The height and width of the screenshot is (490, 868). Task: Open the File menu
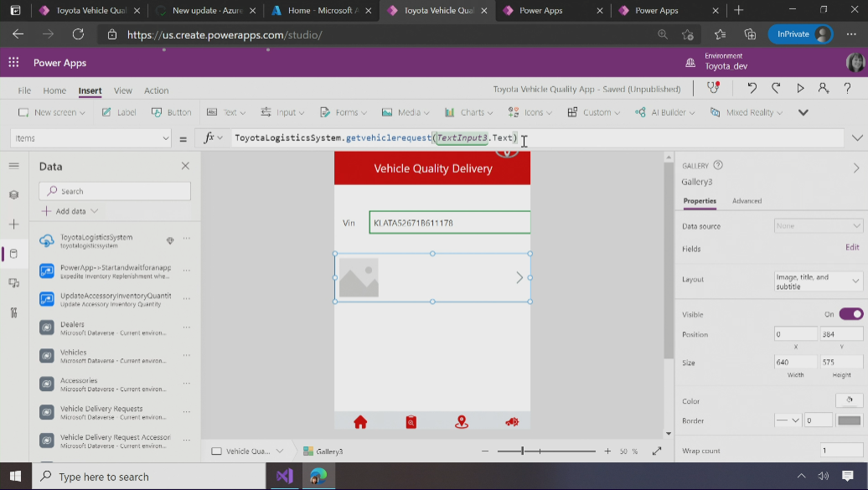24,90
